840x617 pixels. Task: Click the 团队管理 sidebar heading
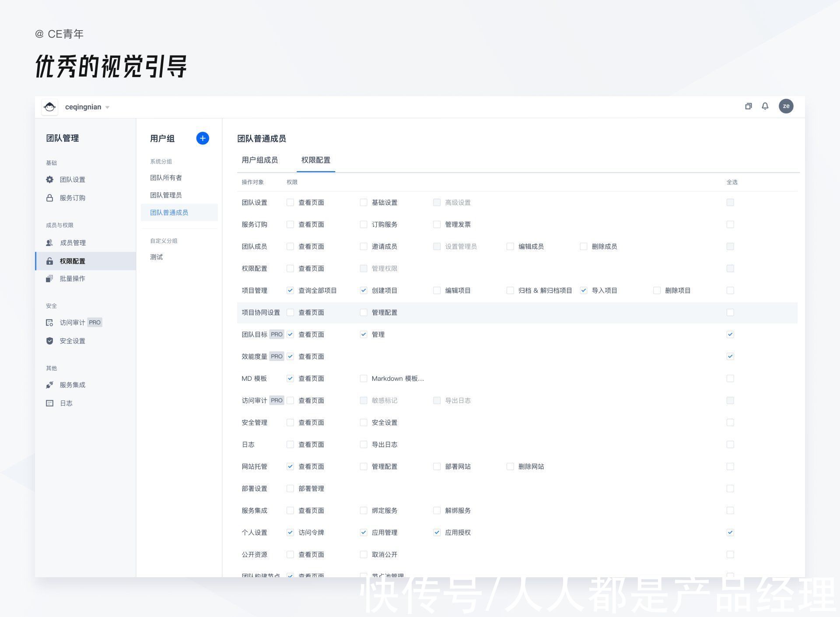click(x=63, y=138)
